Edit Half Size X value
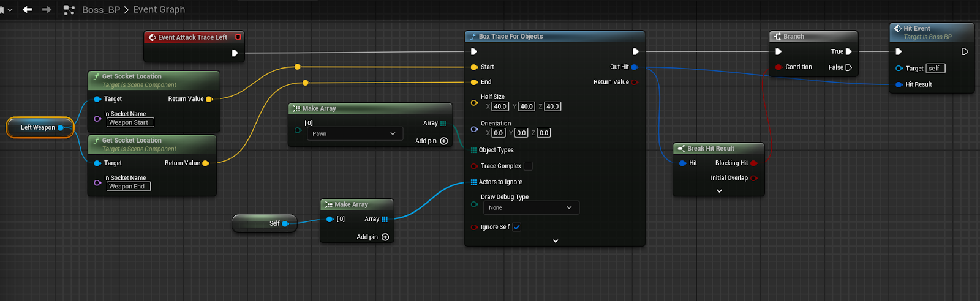980x301 pixels. tap(500, 106)
